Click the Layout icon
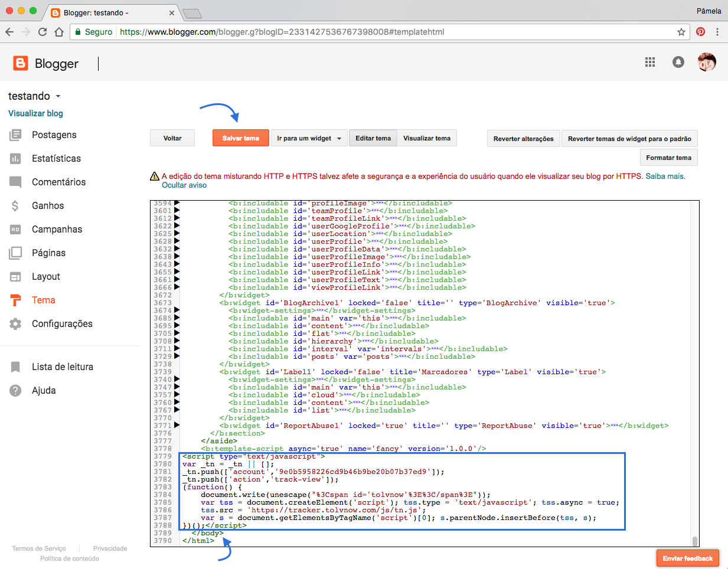Screen dimensions: 728x569 15,277
